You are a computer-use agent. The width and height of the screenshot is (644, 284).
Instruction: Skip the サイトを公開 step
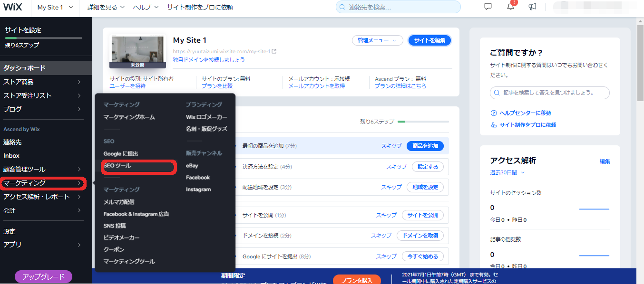(386, 215)
